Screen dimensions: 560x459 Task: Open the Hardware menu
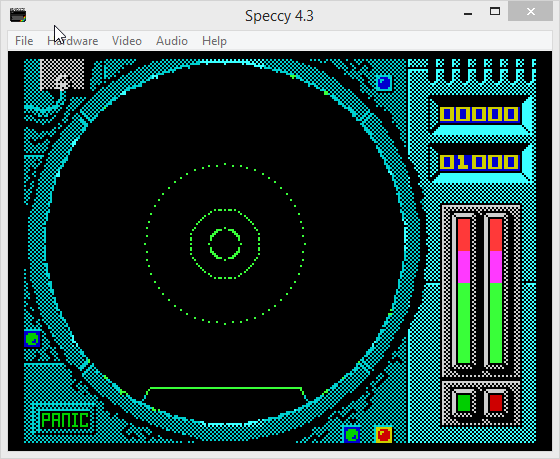click(x=72, y=41)
